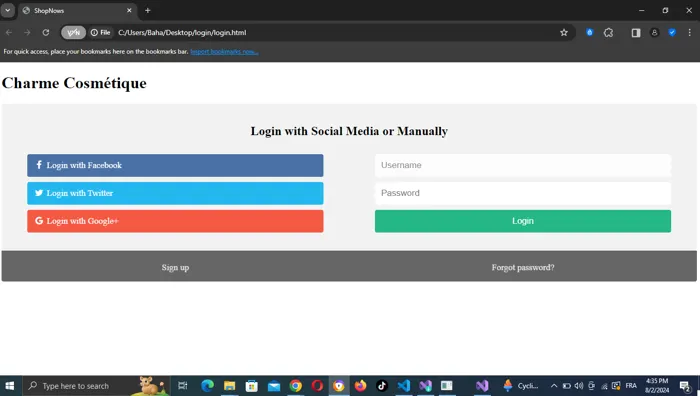Launch Google Chrome from taskbar

point(296,386)
